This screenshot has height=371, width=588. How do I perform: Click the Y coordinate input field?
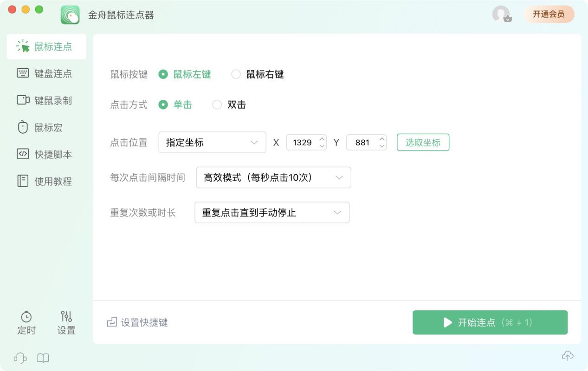pos(362,143)
